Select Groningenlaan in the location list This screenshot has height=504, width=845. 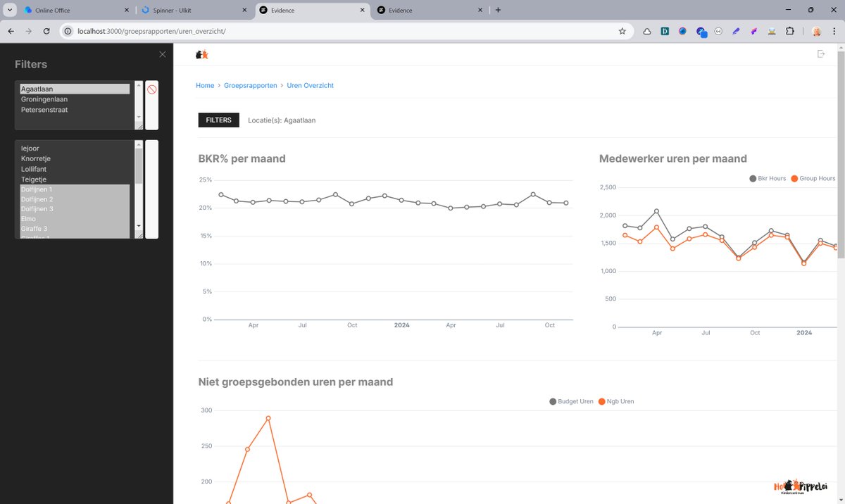75,99
